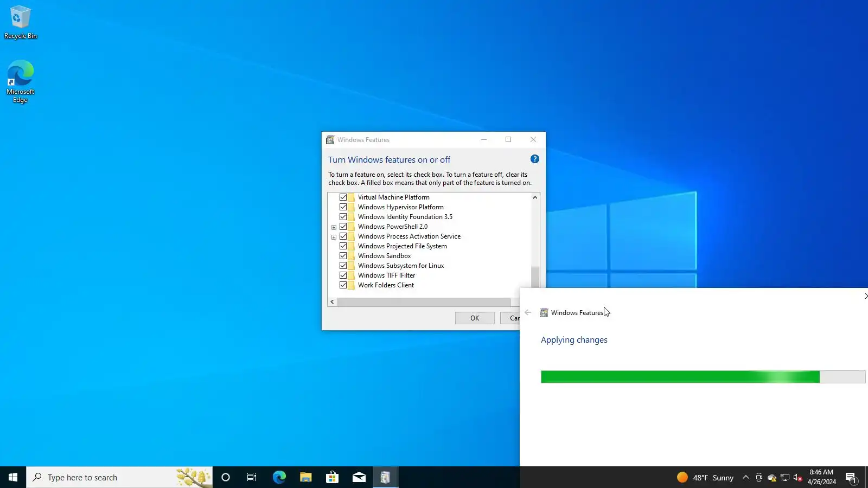Launch Microsoft Edge from the taskbar
Viewport: 868px width, 488px height.
click(x=279, y=477)
